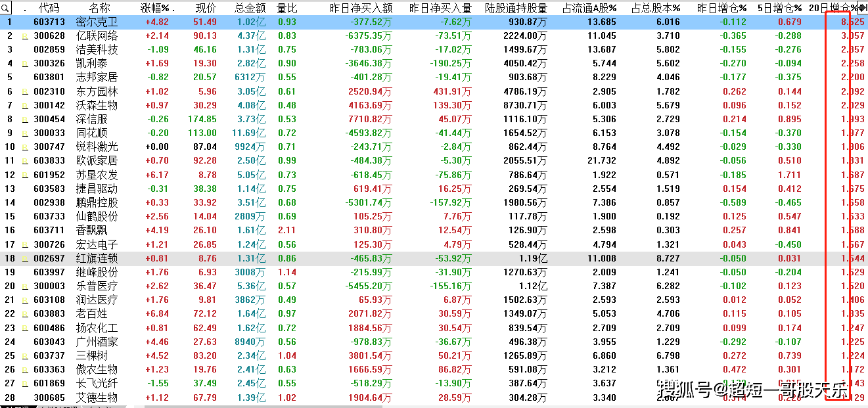Click the R marker beside 603363 傲农生物

click(x=24, y=370)
